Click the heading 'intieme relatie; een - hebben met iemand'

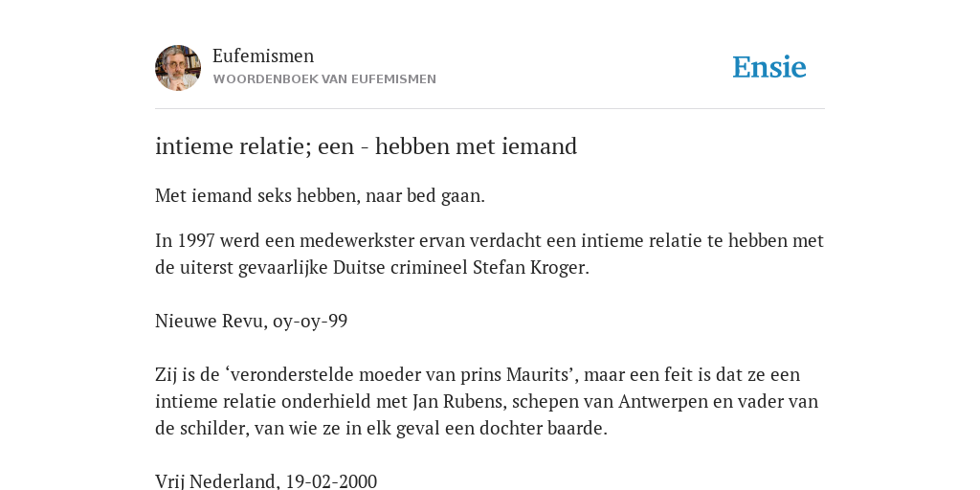coord(366,146)
